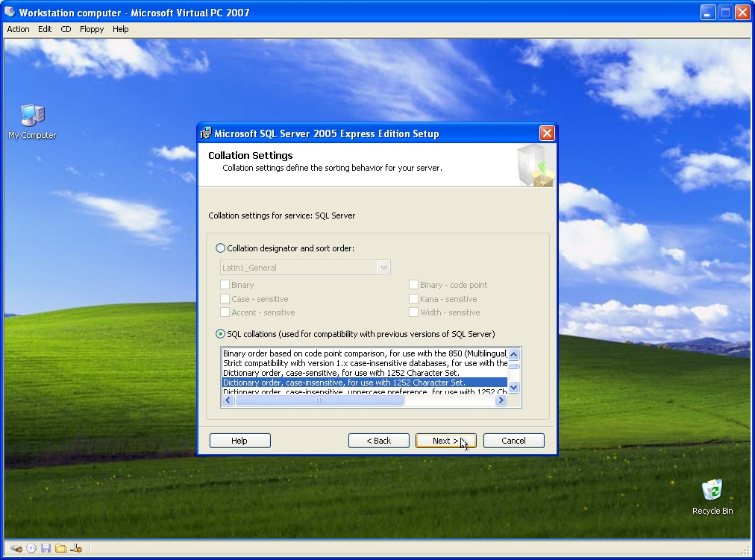Open the Action menu
This screenshot has width=755, height=560.
tap(18, 29)
